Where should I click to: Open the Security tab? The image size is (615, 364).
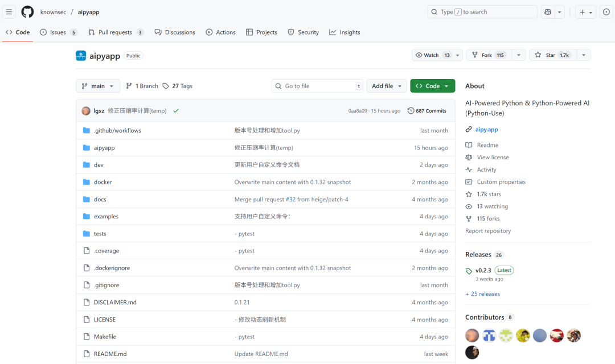(x=303, y=32)
